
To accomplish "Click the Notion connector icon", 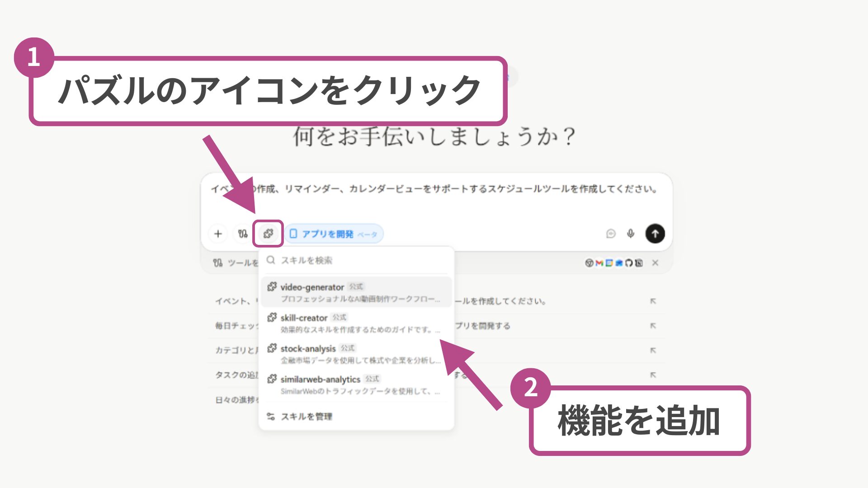I will (639, 263).
